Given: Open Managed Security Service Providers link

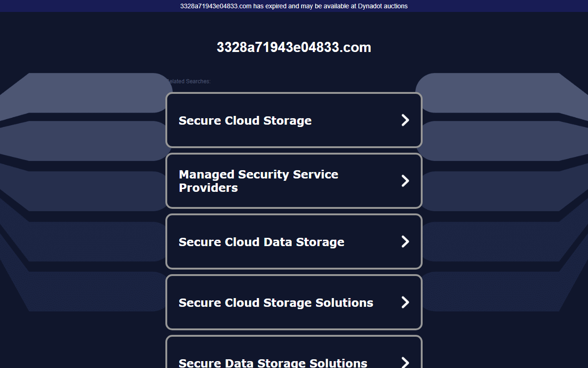Looking at the screenshot, I should [x=294, y=181].
